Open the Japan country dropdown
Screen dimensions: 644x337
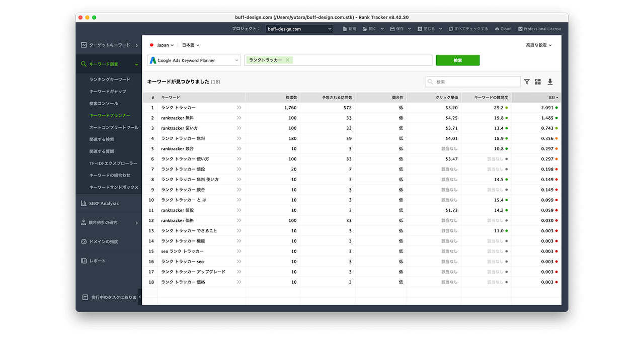(x=162, y=45)
